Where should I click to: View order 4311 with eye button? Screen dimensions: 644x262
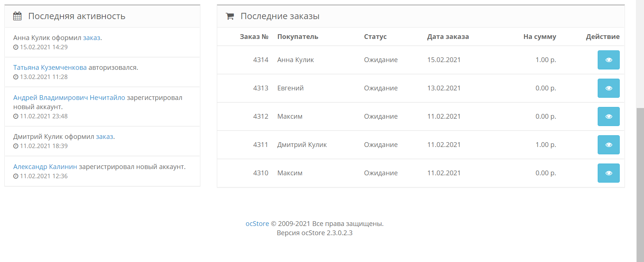click(x=608, y=145)
